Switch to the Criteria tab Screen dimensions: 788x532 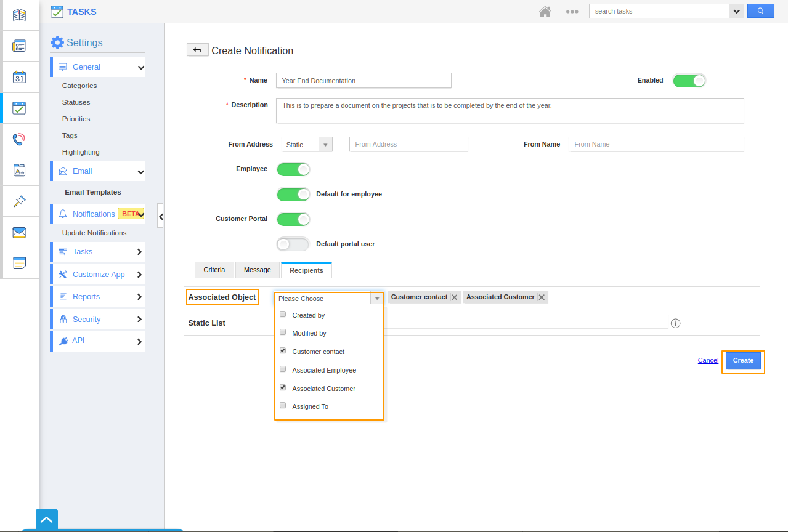(x=214, y=270)
